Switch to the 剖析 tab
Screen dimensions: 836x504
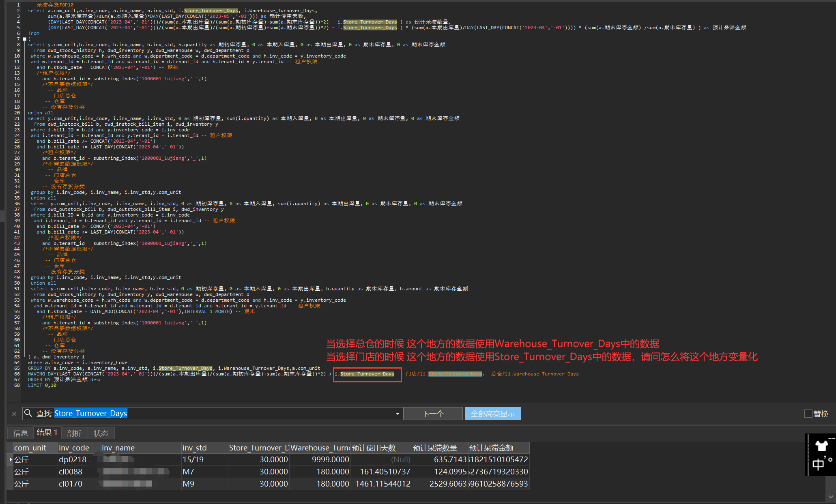[x=74, y=433]
